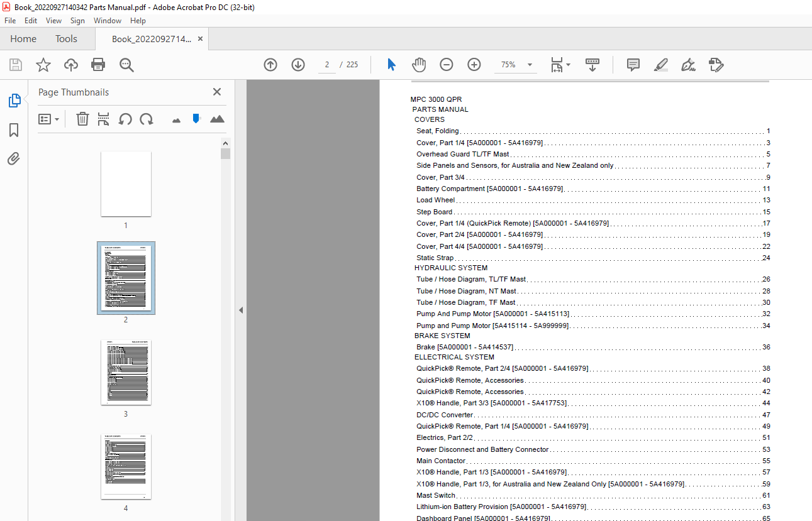
Task: Select page 4 thumbnail
Action: 126,467
